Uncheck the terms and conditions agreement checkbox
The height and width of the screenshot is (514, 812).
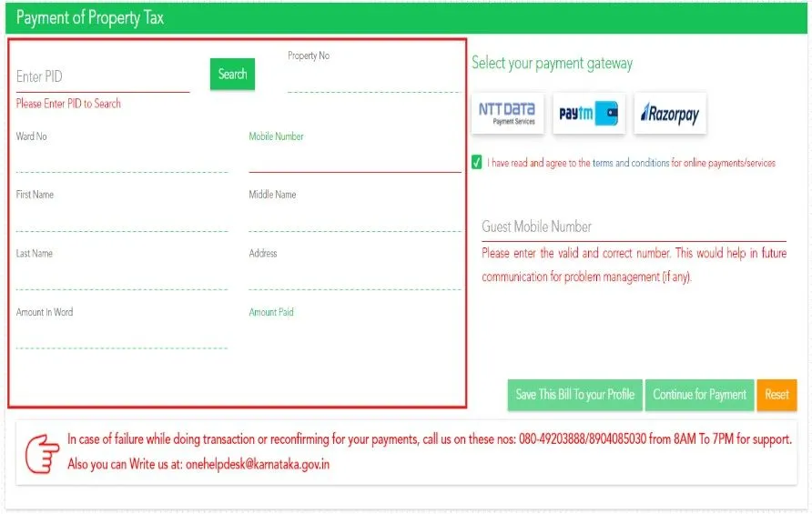[477, 163]
